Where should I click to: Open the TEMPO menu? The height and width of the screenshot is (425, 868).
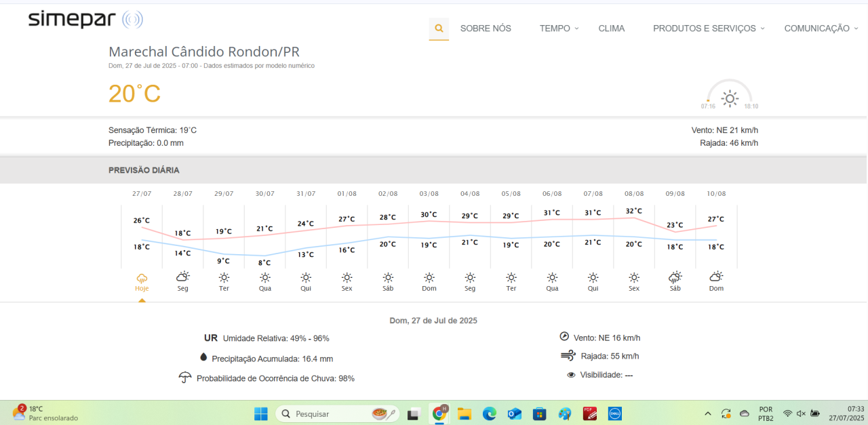(x=555, y=28)
